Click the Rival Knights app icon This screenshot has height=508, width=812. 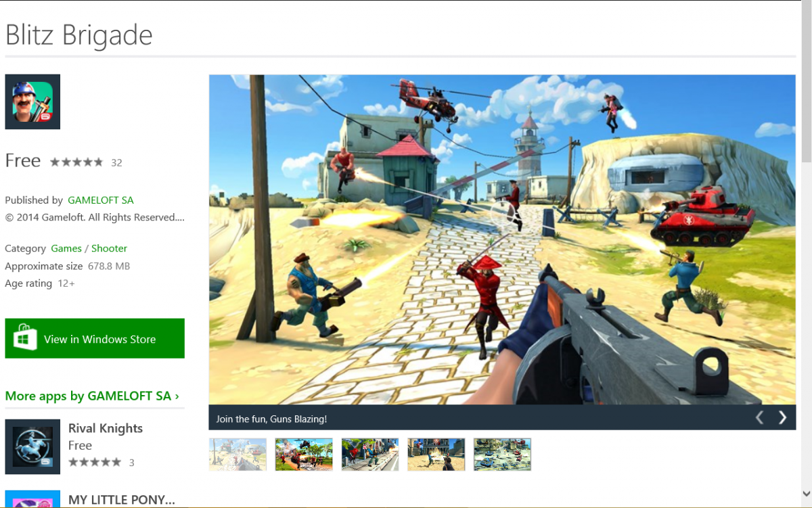[x=32, y=446]
